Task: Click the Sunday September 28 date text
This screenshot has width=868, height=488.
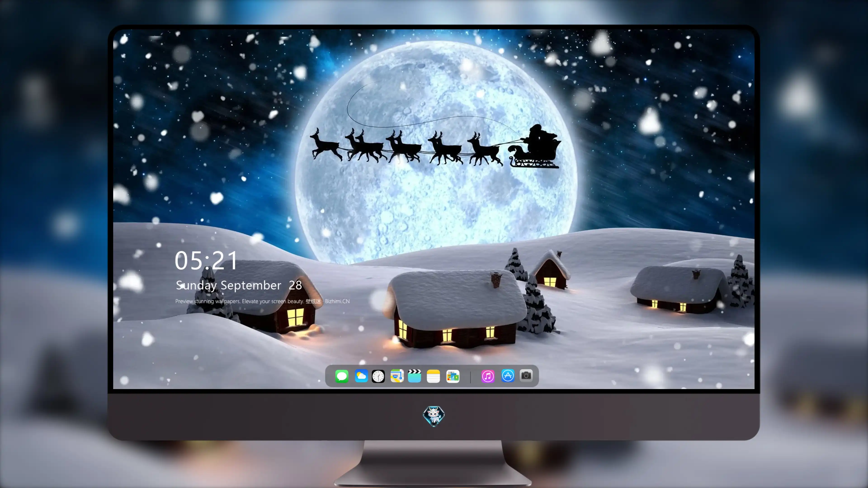Action: click(239, 285)
